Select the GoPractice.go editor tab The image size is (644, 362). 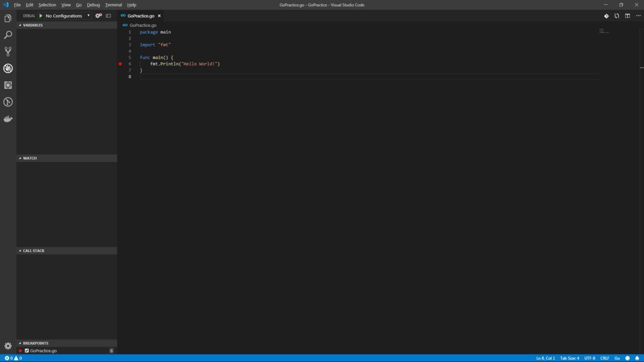pos(141,16)
